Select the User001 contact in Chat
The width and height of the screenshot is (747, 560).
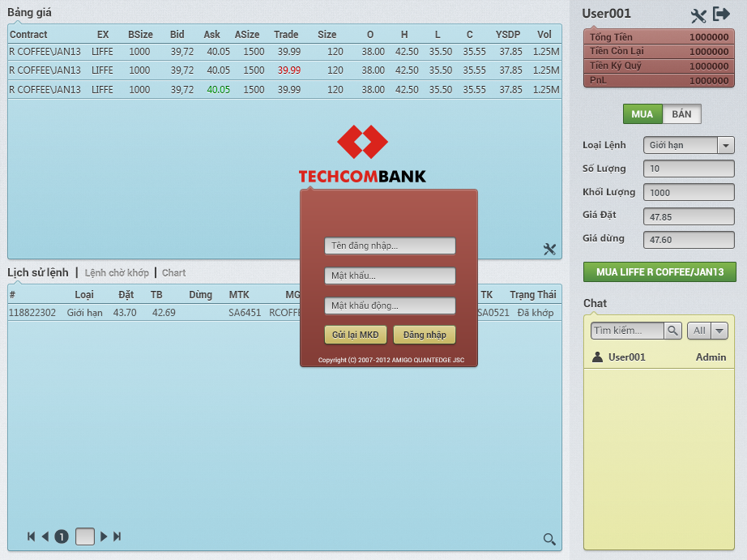tap(626, 357)
